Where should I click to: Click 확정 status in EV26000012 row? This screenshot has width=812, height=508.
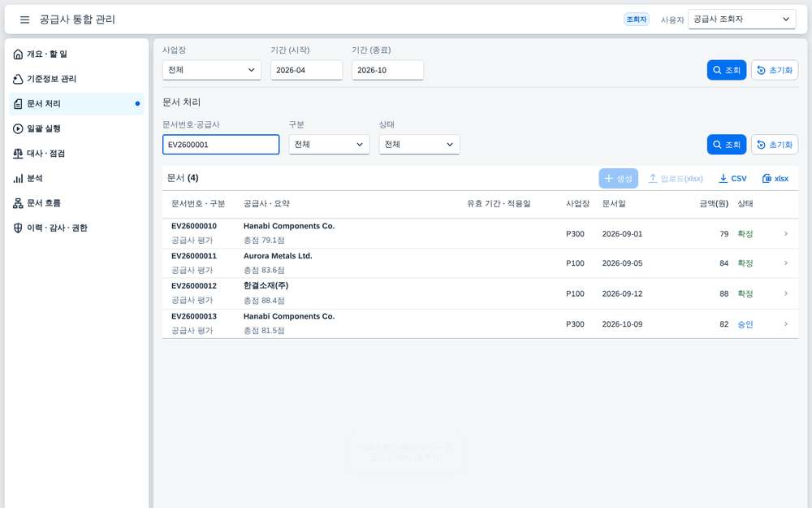(745, 294)
